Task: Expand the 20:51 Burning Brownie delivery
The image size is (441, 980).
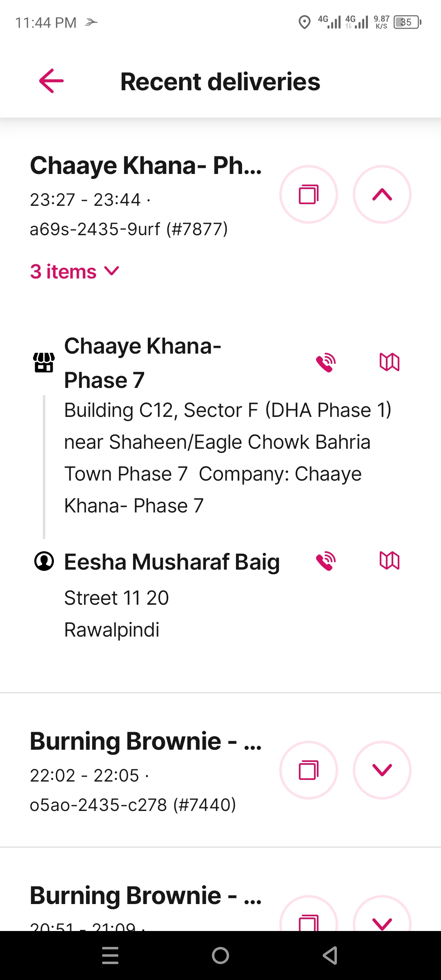Action: (x=382, y=915)
